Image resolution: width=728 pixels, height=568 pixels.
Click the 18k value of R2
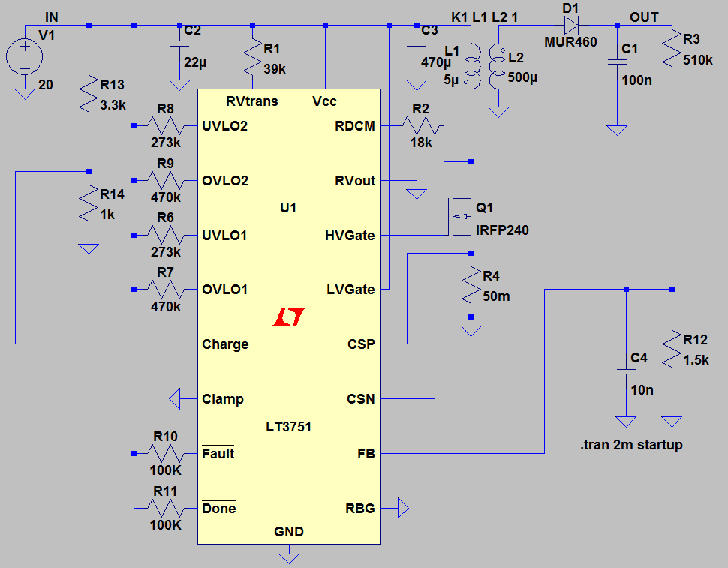click(421, 142)
